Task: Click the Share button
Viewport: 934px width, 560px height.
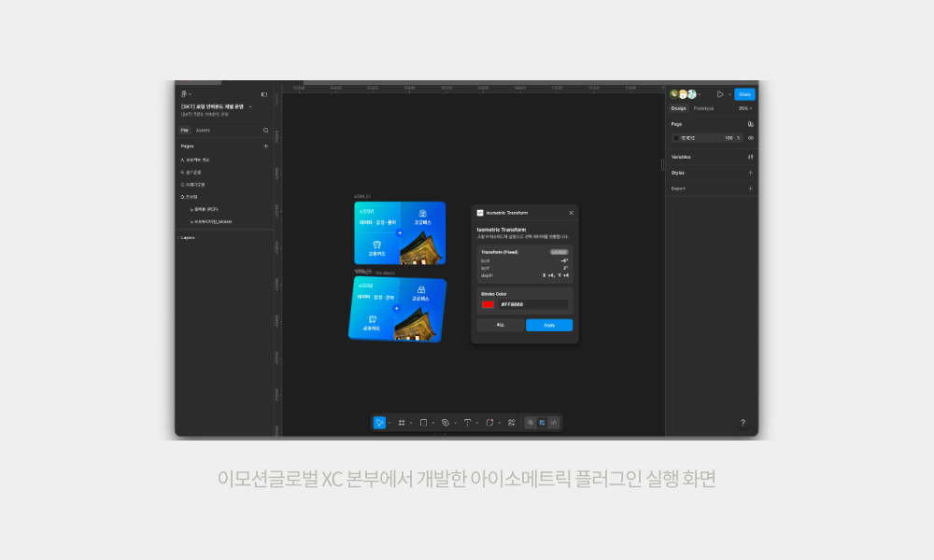Action: point(744,94)
